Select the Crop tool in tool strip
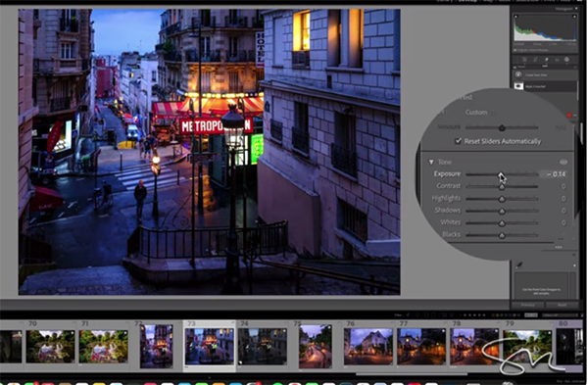The height and width of the screenshot is (385, 588). [x=535, y=59]
